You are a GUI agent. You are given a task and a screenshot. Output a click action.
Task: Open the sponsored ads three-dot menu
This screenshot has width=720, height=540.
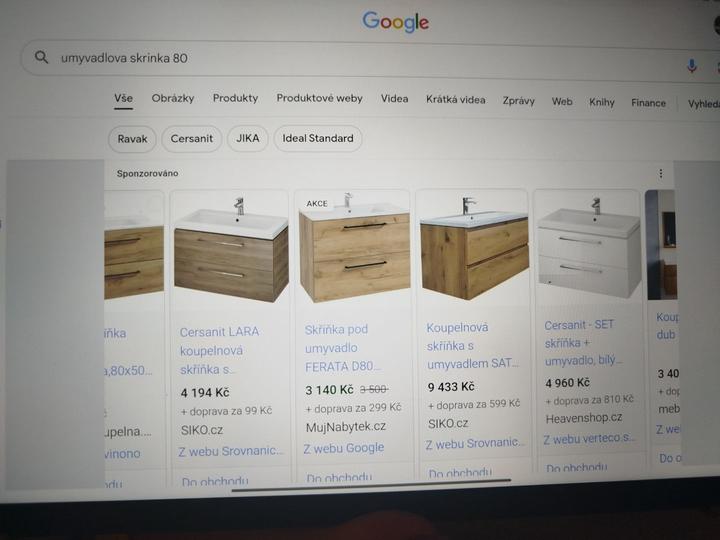point(660,174)
